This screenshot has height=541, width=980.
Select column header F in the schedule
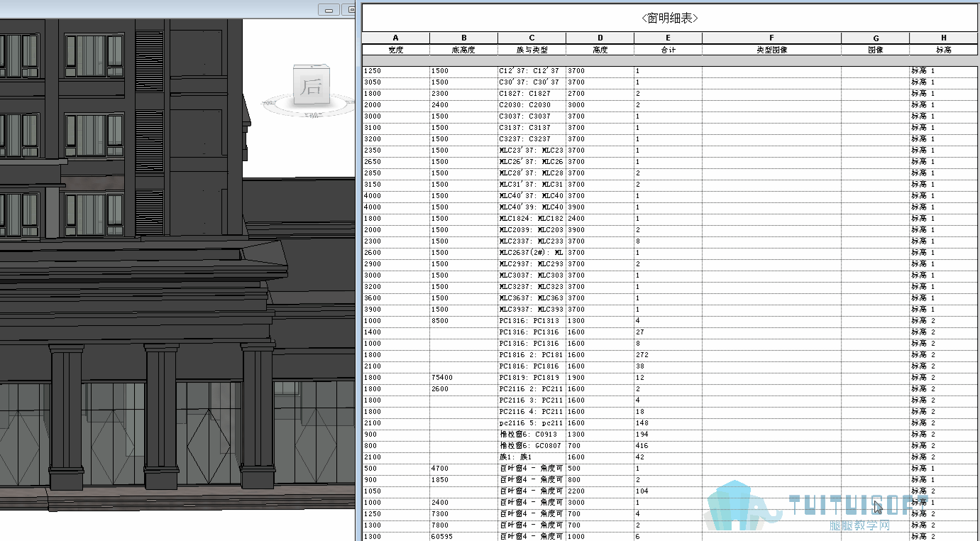[771, 38]
